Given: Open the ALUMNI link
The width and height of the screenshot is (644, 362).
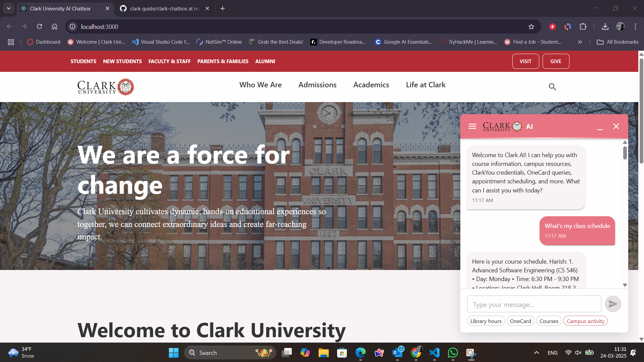Looking at the screenshot, I should click(265, 61).
